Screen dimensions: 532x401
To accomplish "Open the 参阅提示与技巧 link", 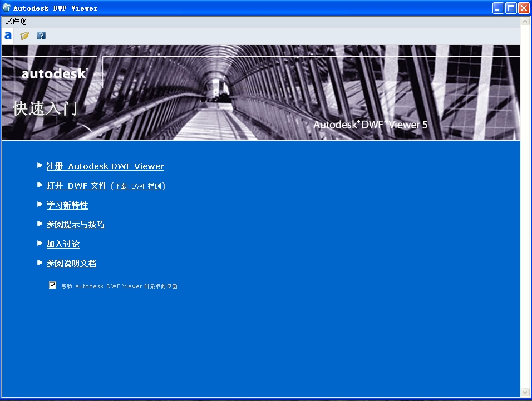I will (76, 224).
